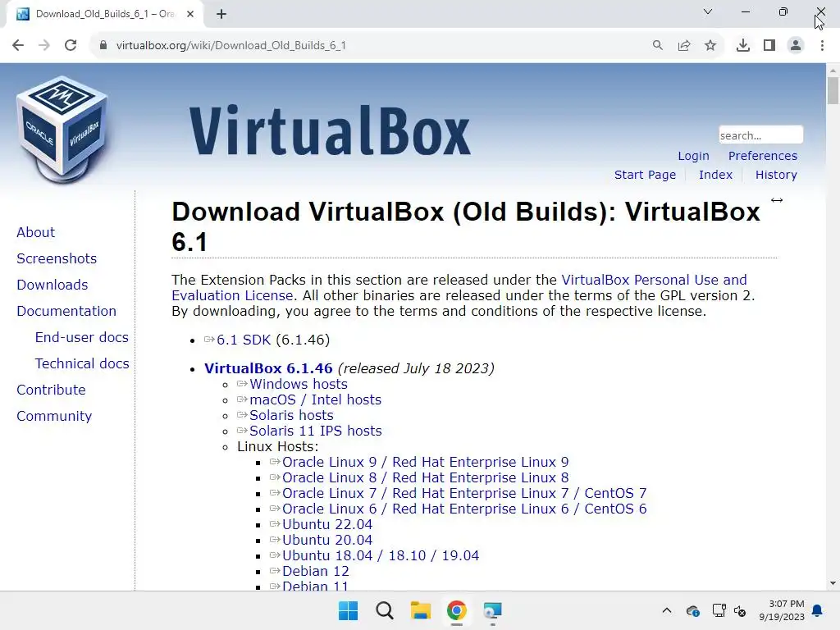Download the Windows hosts build
Image resolution: width=840 pixels, height=630 pixels.
point(299,384)
